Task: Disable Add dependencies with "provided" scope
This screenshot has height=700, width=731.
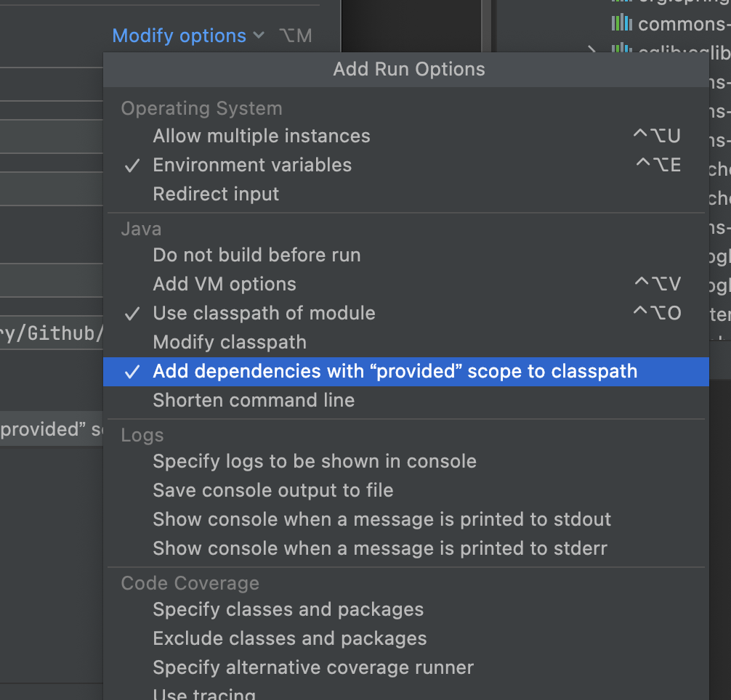Action: pyautogui.click(x=395, y=371)
